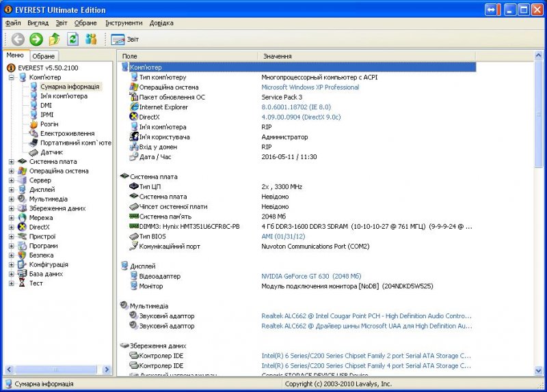Collapse the Комп'ютер tree node

point(12,77)
